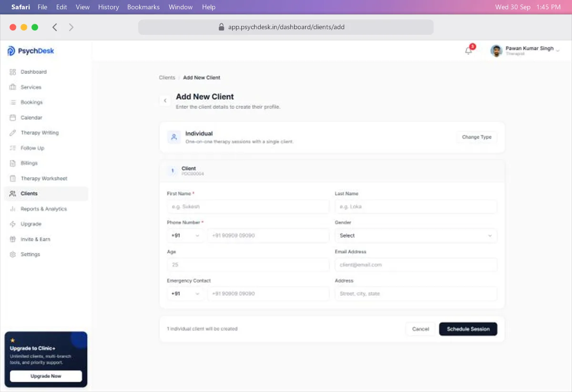Open Dashboard in the sidebar

pos(46,72)
